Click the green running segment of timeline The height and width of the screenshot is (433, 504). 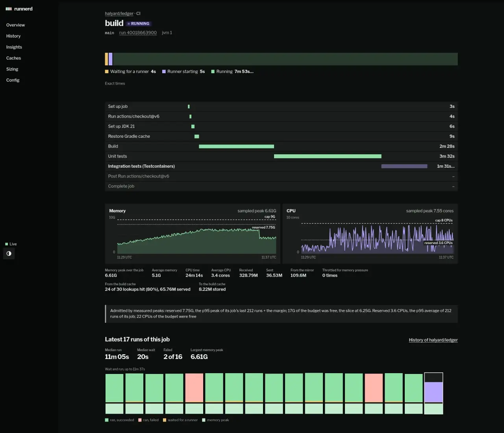coord(285,59)
